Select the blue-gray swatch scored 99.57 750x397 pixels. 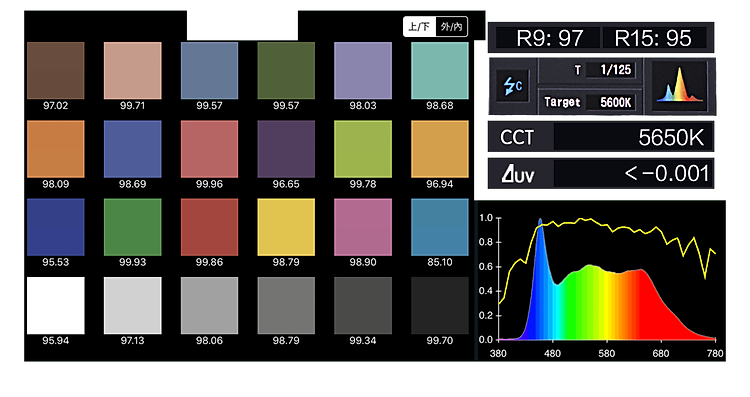pos(210,70)
